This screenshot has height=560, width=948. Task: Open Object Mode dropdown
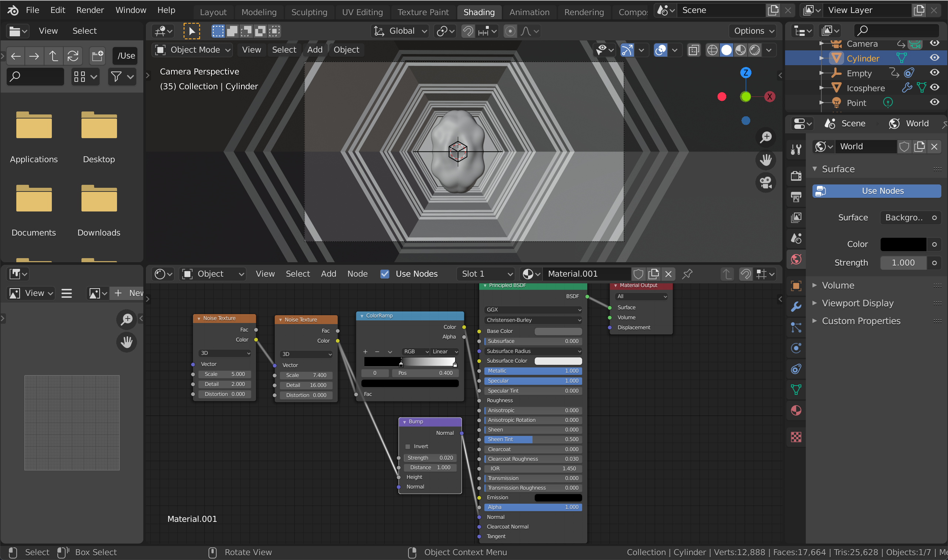tap(193, 50)
